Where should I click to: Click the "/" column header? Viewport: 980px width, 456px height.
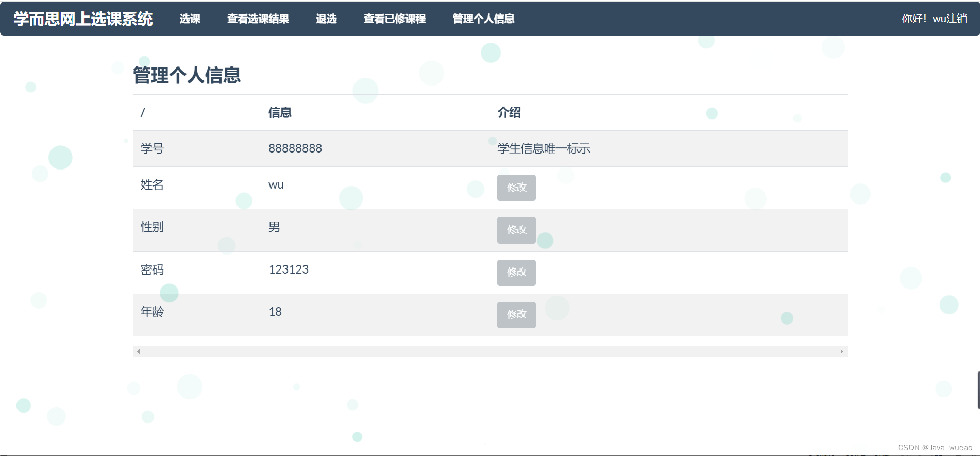(143, 112)
